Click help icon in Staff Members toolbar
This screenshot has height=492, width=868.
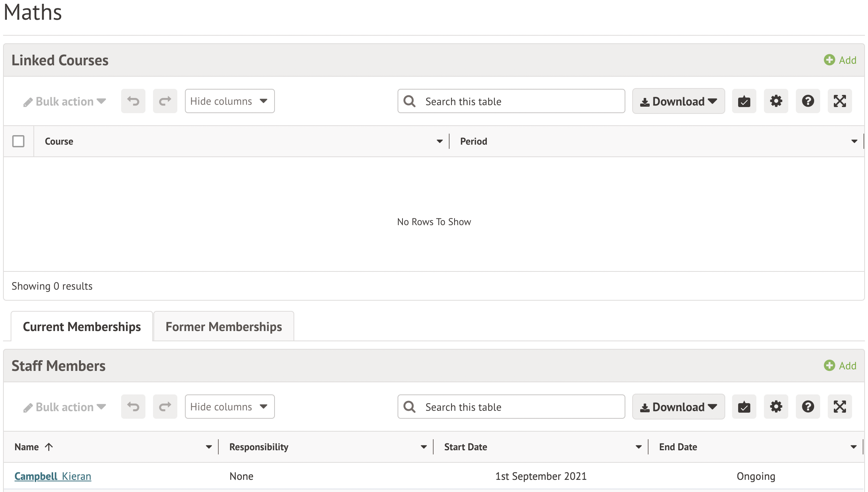[x=808, y=407]
